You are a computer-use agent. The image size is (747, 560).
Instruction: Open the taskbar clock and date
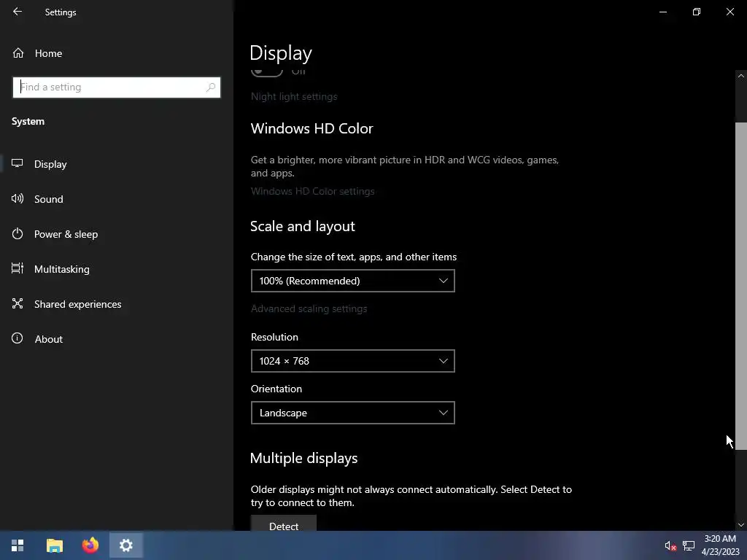720,545
